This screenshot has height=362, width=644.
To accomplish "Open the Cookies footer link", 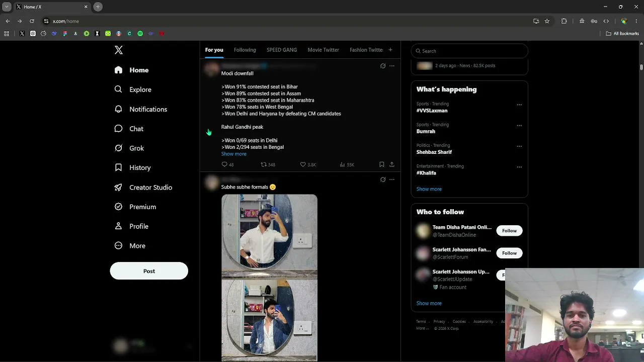I will (459, 321).
